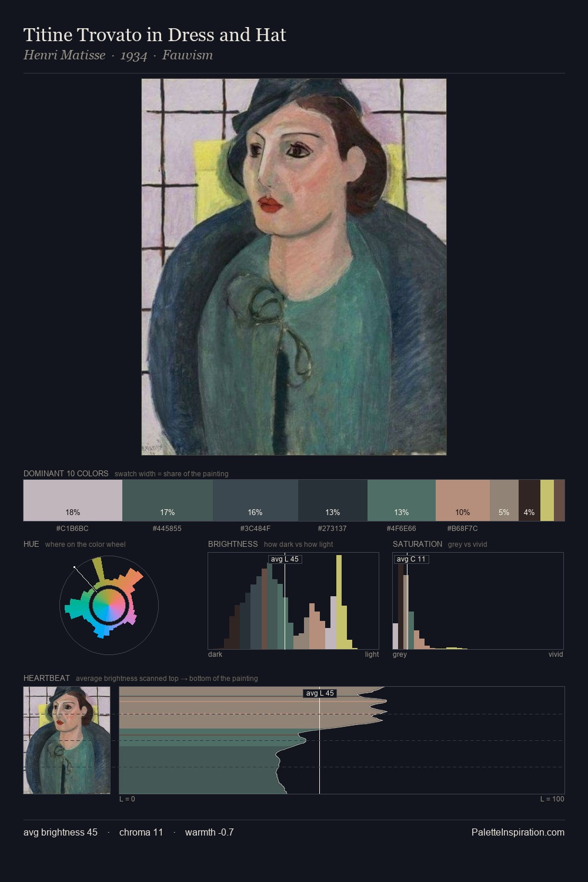
Task: Click the narrow brown swatch at the far end
Action: click(559, 500)
